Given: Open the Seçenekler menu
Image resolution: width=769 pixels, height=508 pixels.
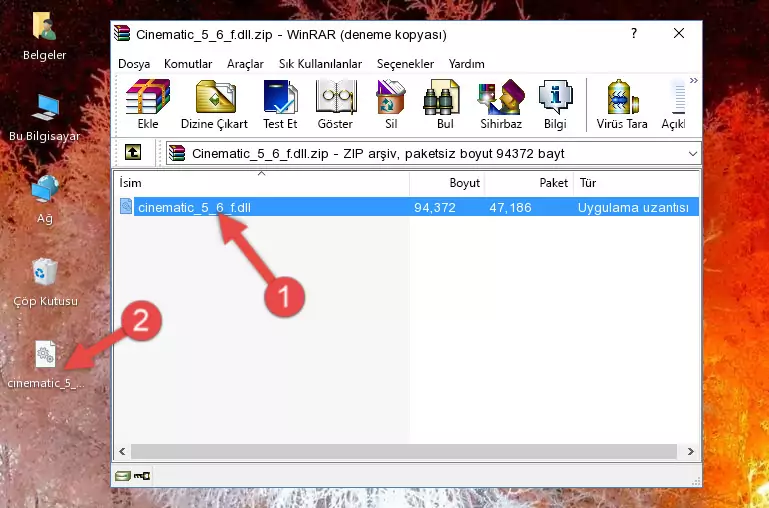Looking at the screenshot, I should pos(405,64).
